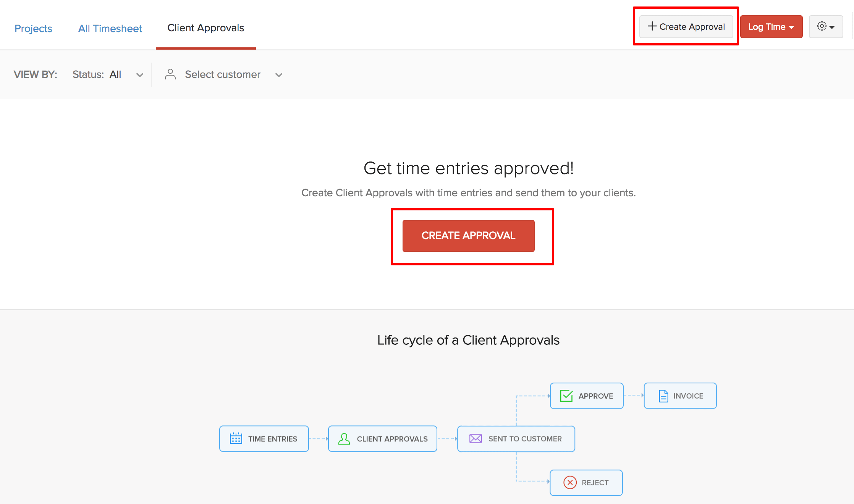The image size is (854, 504).
Task: Click the red Reject X icon
Action: tap(570, 483)
